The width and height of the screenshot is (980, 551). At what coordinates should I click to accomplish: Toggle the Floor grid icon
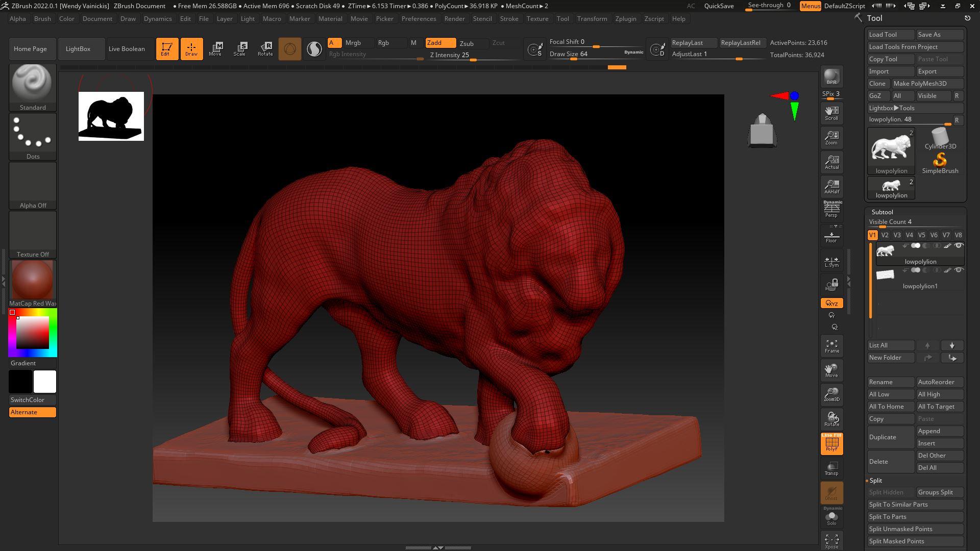pos(831,237)
